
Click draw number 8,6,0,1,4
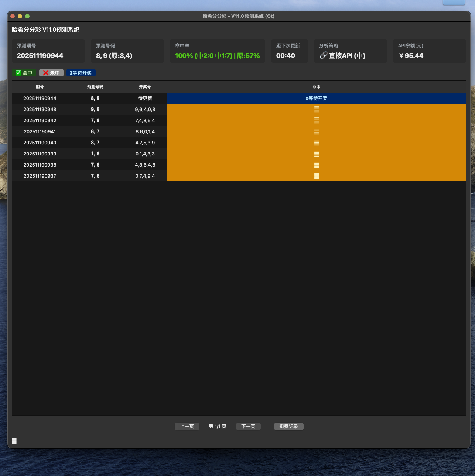(145, 131)
